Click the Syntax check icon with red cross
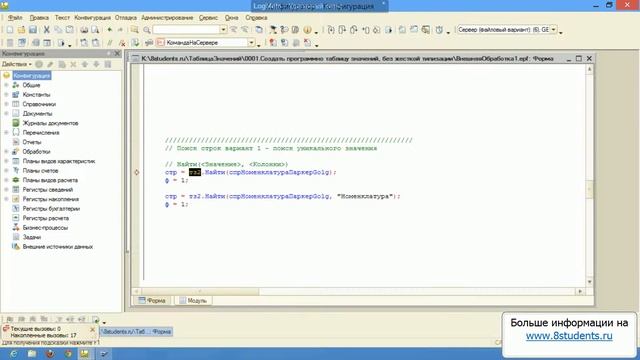The width and height of the screenshot is (640, 360). point(122,42)
